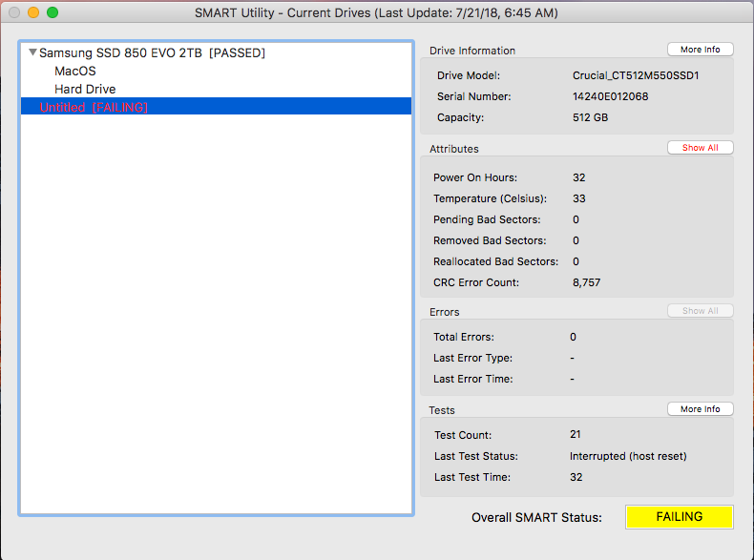
Task: Select the Hard Drive volume
Action: 85,90
